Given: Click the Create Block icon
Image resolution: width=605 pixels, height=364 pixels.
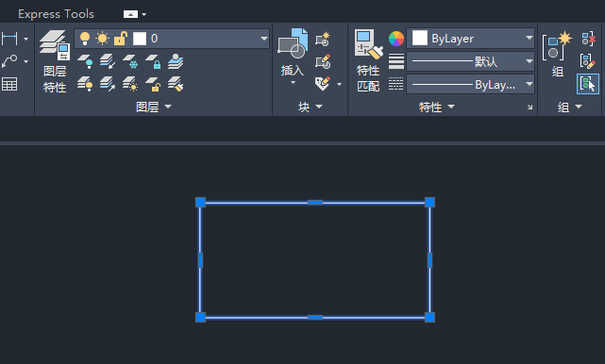Looking at the screenshot, I should pyautogui.click(x=323, y=39).
